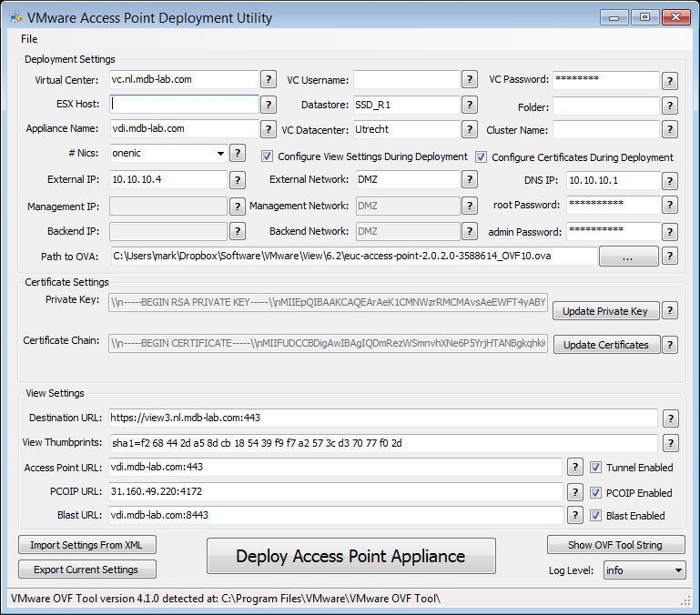Open help for VC Datacenter field

click(x=469, y=129)
